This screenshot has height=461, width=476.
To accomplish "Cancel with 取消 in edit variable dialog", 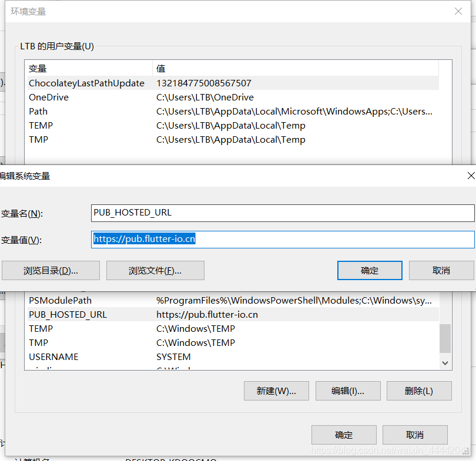I will (x=441, y=271).
